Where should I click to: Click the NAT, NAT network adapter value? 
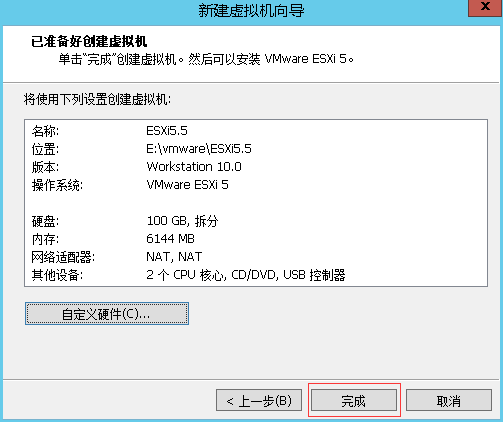pyautogui.click(x=174, y=257)
